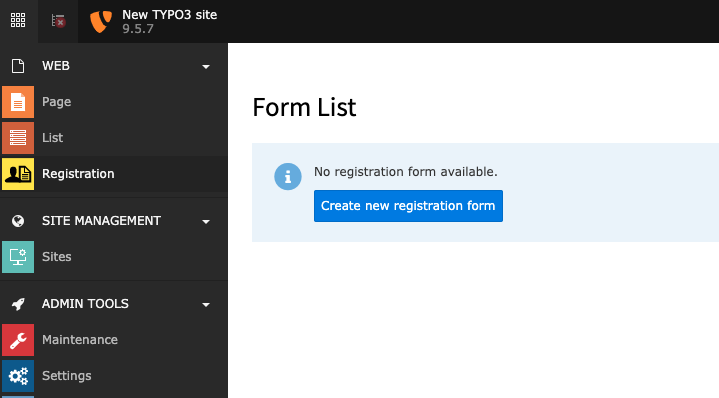Click the Admin Tools rocket icon
719x398 pixels.
(x=18, y=304)
